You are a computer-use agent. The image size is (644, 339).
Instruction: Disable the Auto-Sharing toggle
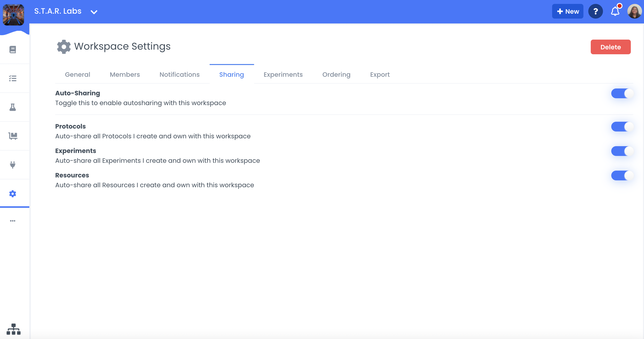[x=622, y=94]
